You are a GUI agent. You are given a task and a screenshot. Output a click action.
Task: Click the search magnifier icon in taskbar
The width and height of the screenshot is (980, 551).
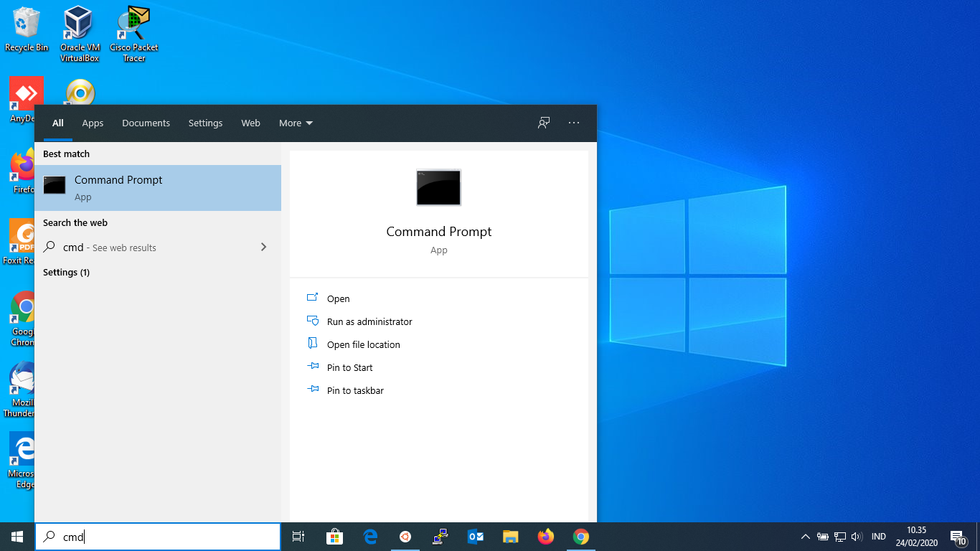point(49,536)
